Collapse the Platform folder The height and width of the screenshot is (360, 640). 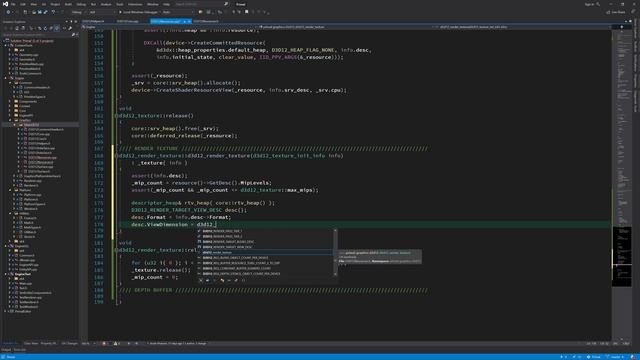pyautogui.click(x=10, y=190)
